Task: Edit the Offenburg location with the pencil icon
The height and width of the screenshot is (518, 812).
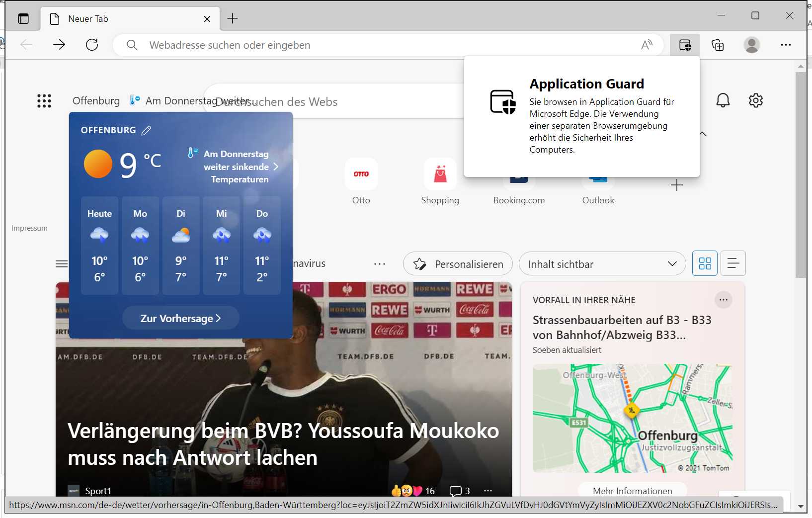Action: [146, 130]
